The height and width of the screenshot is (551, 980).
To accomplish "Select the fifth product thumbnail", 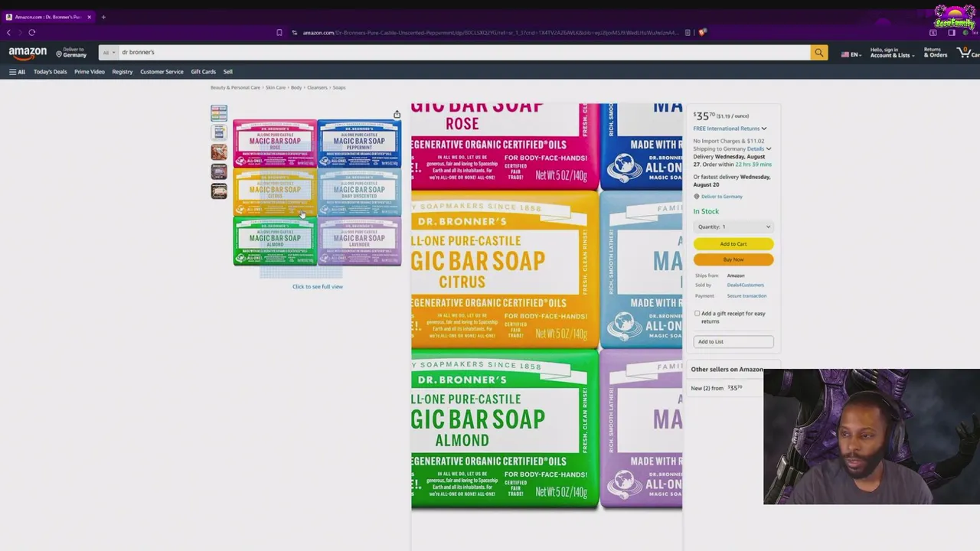I will 219,191.
